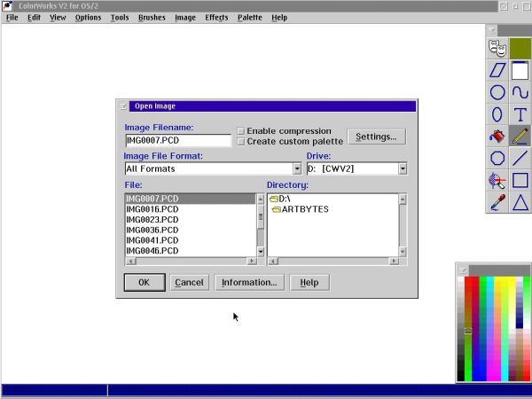Click the current olive color swatch in toolbox

[x=520, y=49]
